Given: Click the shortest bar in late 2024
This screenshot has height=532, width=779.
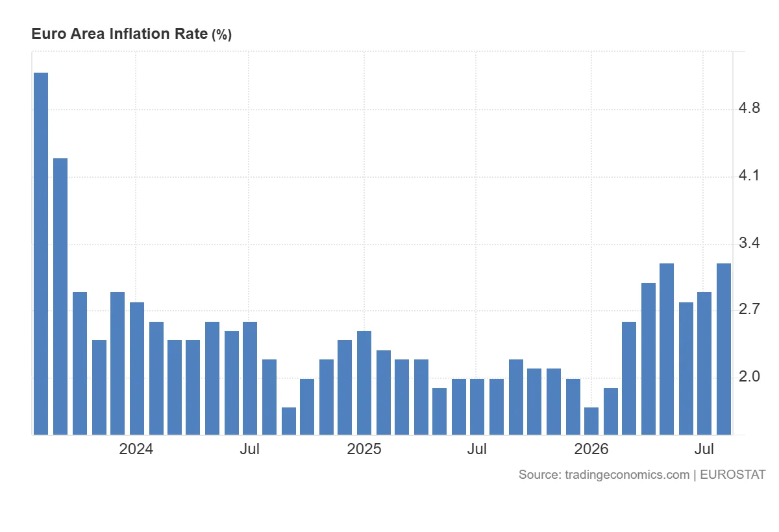Looking at the screenshot, I should click(289, 421).
